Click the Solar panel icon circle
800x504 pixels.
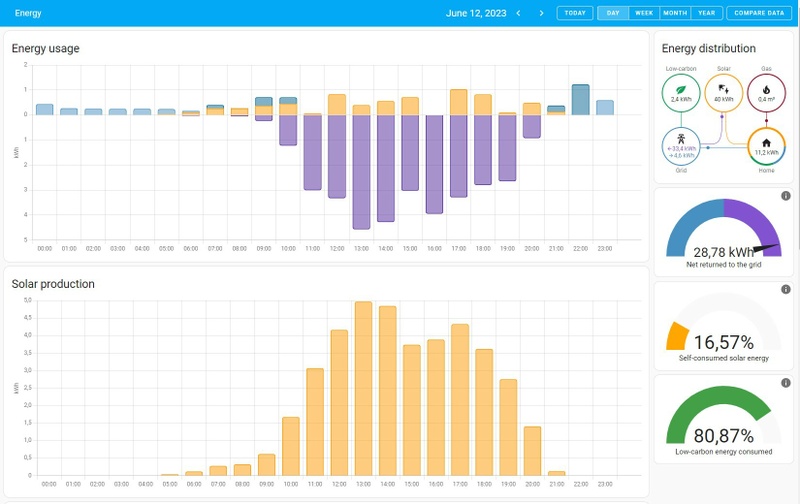coord(723,93)
